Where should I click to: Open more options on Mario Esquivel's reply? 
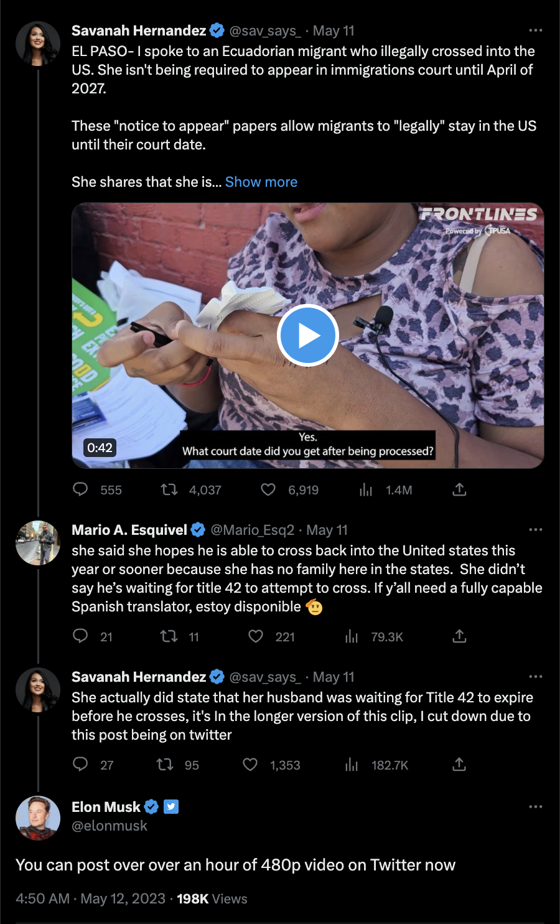535,530
